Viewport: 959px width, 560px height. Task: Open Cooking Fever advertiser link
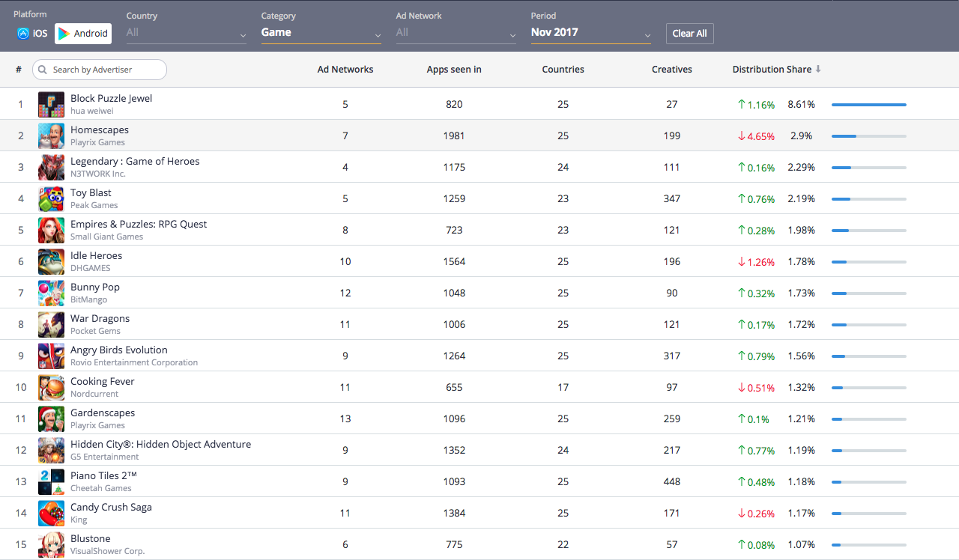click(103, 382)
